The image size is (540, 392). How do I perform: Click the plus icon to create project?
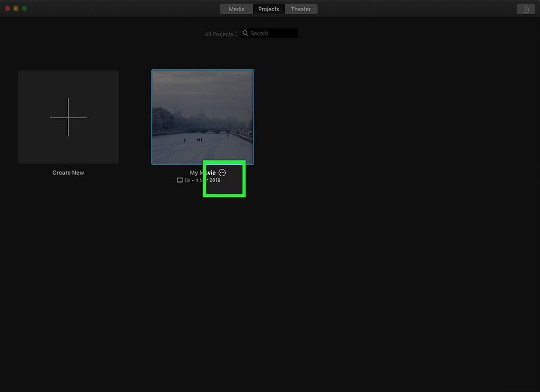pyautogui.click(x=68, y=117)
